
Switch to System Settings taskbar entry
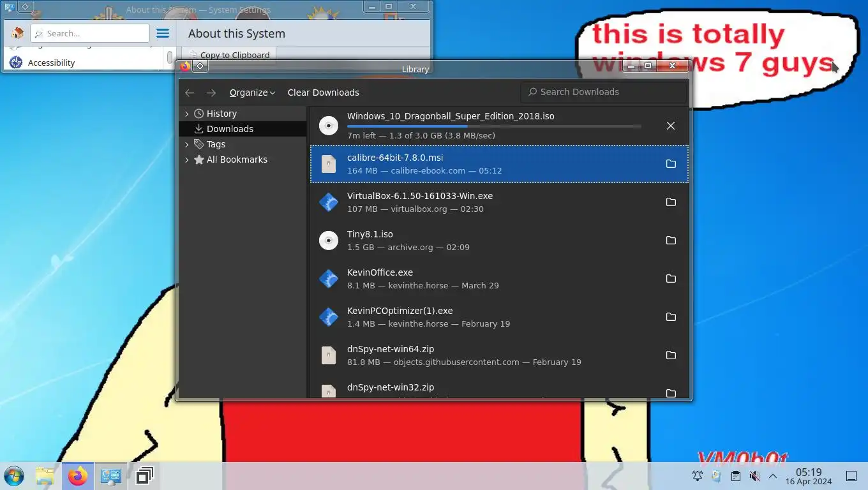click(111, 476)
